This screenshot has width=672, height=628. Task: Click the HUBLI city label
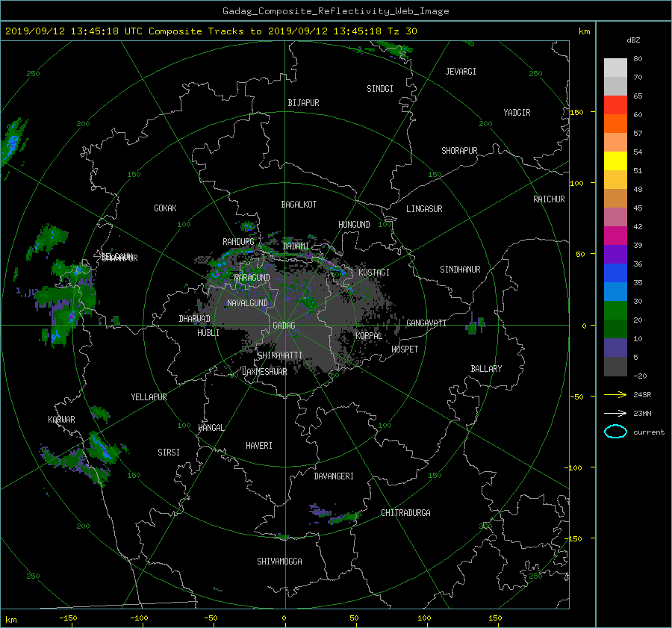[x=208, y=332]
